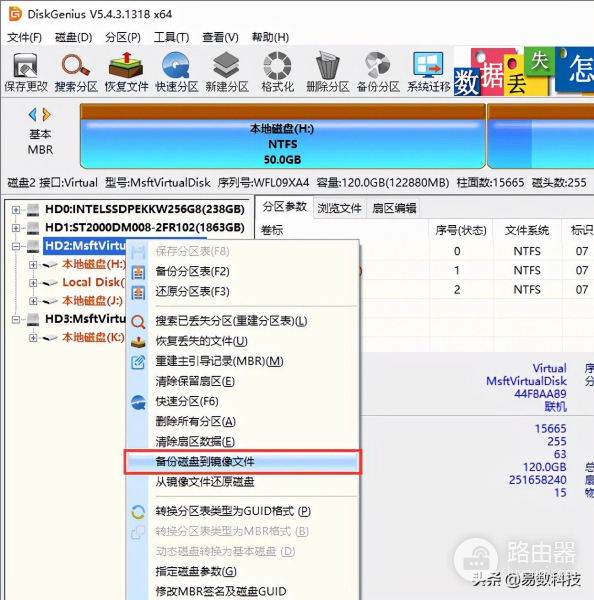
Task: Choose 删除所有分区(A) menu entry
Action: coord(242,422)
